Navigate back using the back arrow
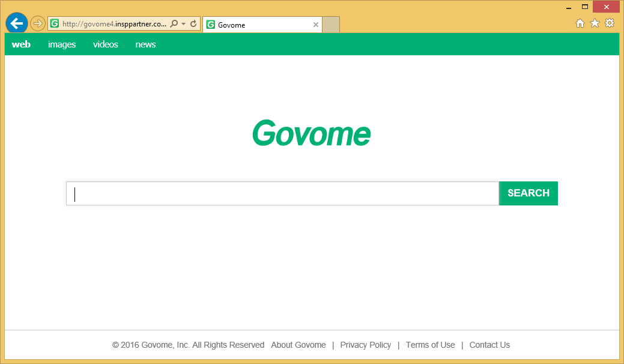Viewport: 624px width, 364px height. [16, 23]
